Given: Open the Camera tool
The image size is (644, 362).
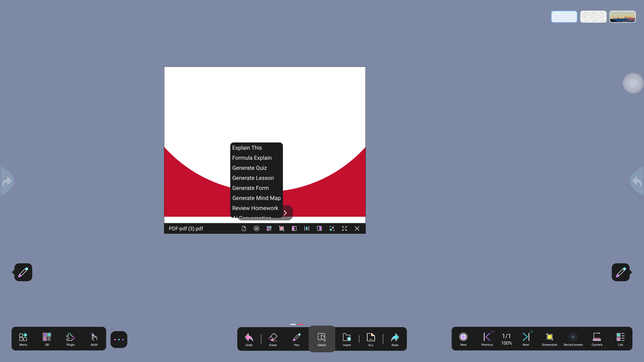Looking at the screenshot, I should [x=597, y=339].
